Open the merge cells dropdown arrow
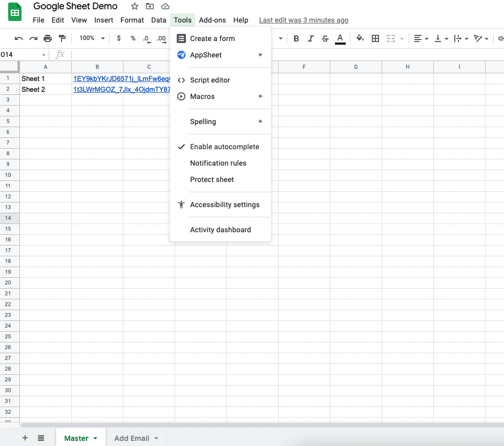Screen dimensions: 504x446 [402, 38]
